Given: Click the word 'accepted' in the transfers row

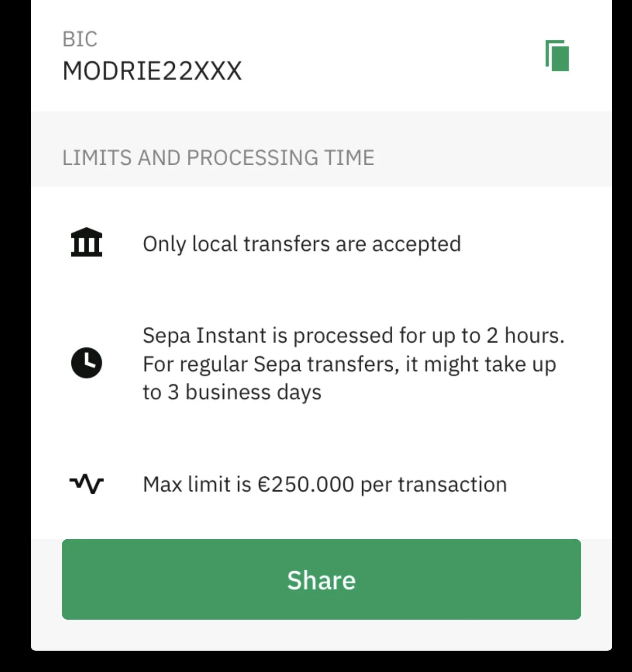Looking at the screenshot, I should tap(416, 245).
